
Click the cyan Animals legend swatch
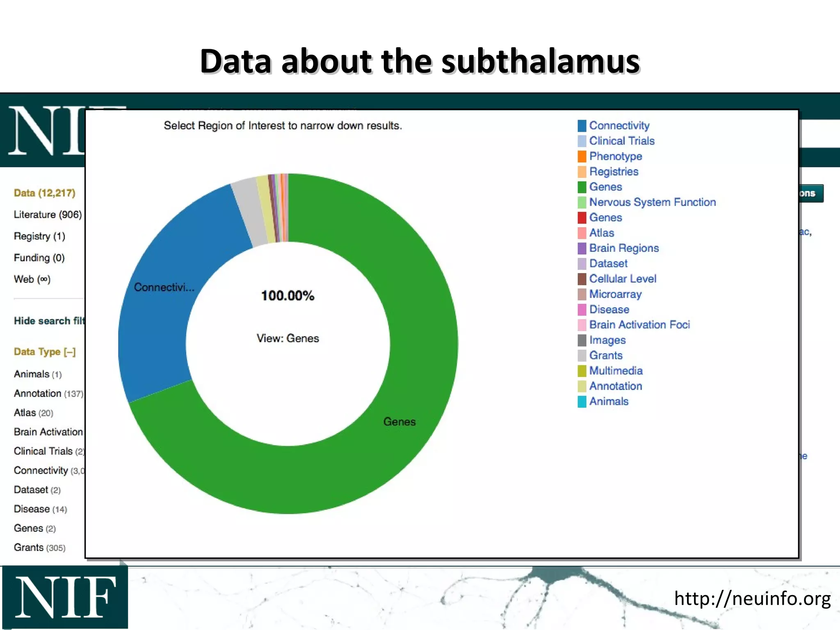tap(582, 401)
